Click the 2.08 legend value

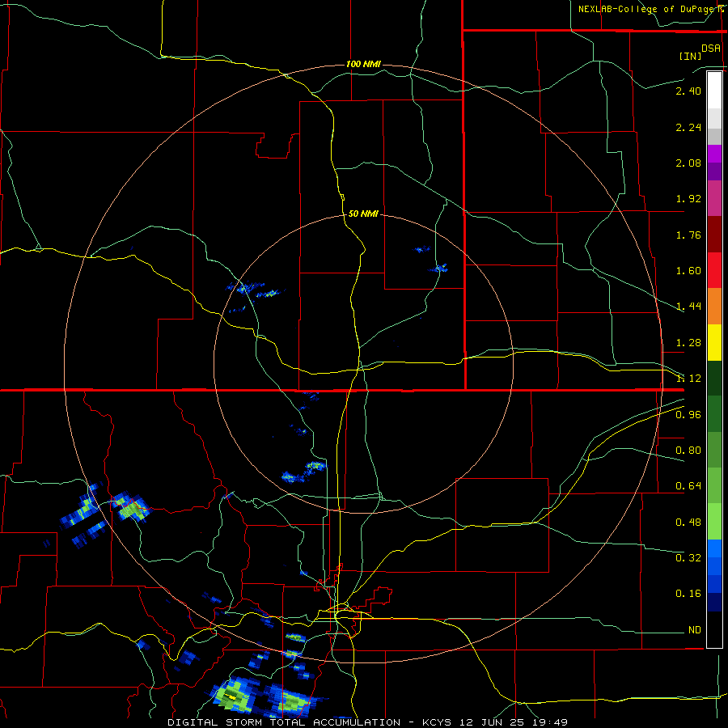coord(688,163)
